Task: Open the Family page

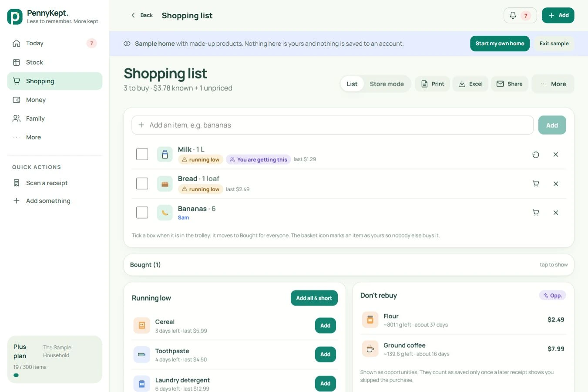Action: (54, 118)
